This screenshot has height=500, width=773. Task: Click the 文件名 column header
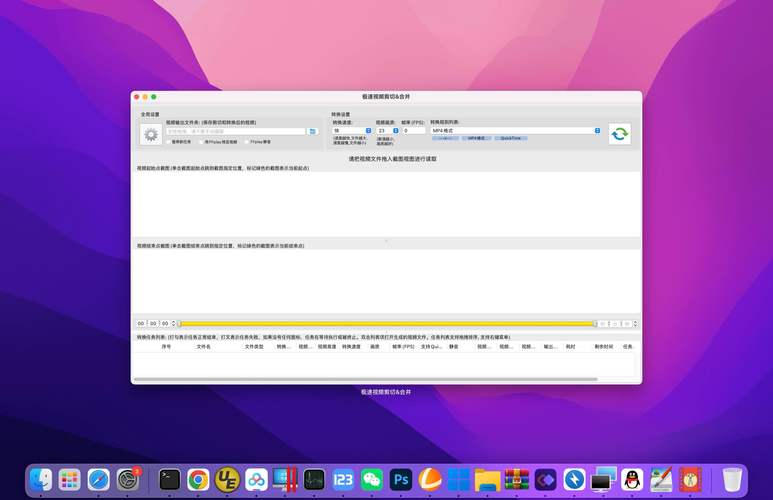tap(203, 347)
